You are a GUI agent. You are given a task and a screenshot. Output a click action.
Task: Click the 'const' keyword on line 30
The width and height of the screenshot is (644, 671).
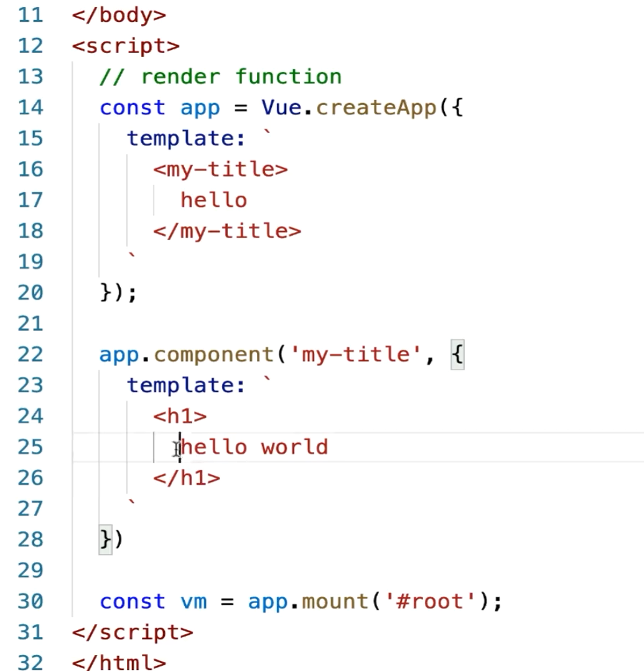point(132,602)
